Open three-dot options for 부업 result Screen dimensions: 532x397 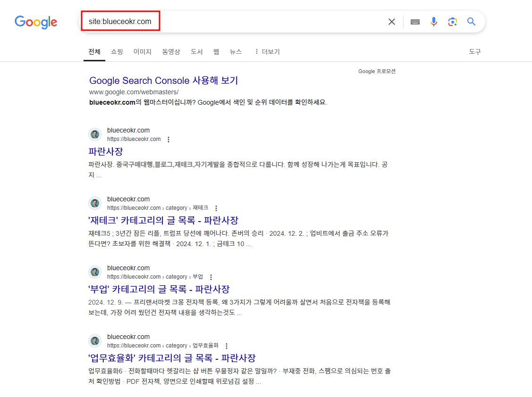pos(211,277)
